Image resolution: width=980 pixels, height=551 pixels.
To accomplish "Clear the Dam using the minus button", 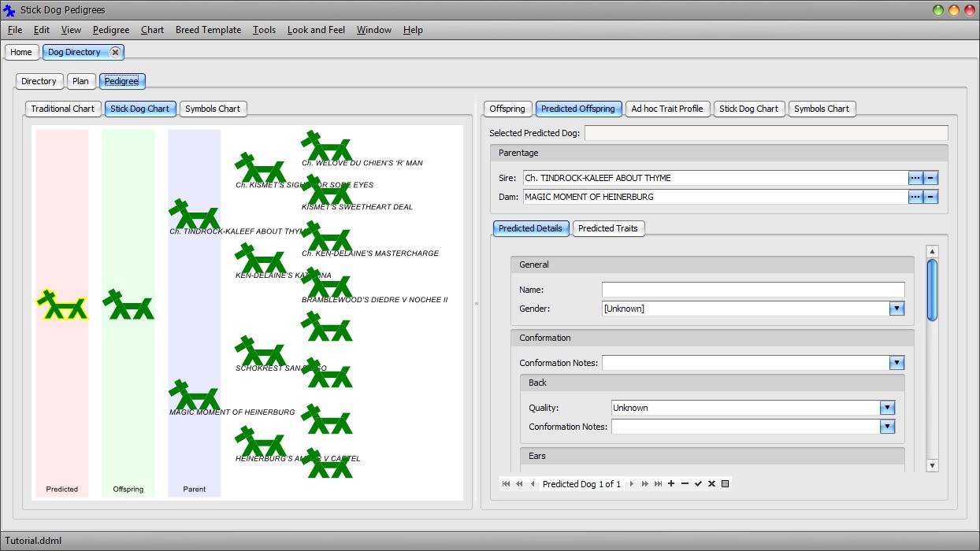I will [x=930, y=197].
